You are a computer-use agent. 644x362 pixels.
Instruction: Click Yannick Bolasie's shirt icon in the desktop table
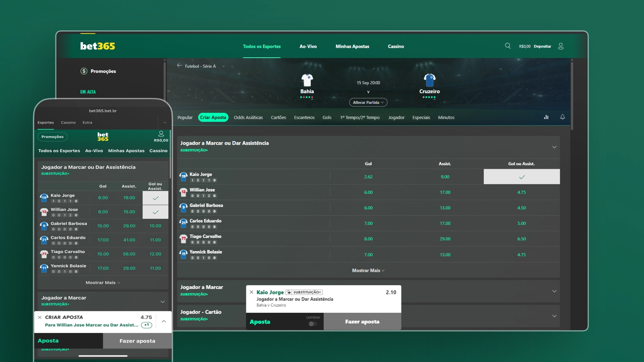click(183, 254)
